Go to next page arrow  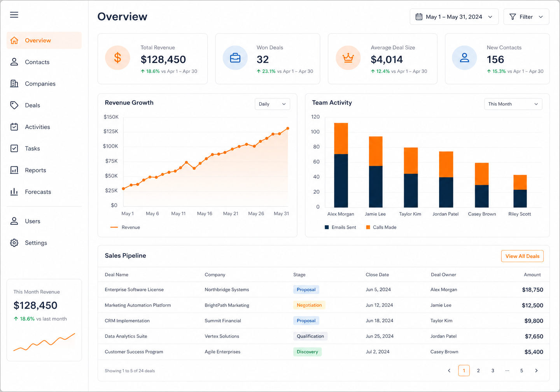tap(536, 371)
